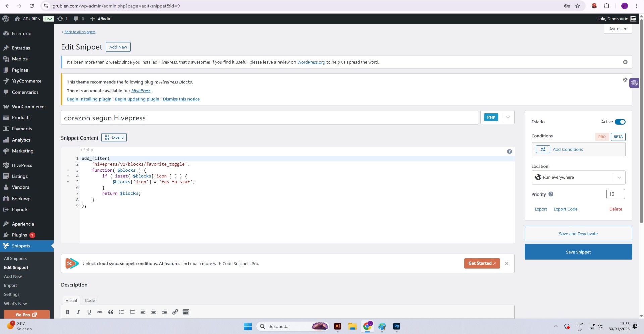Click the Back to all snippets link

point(80,32)
